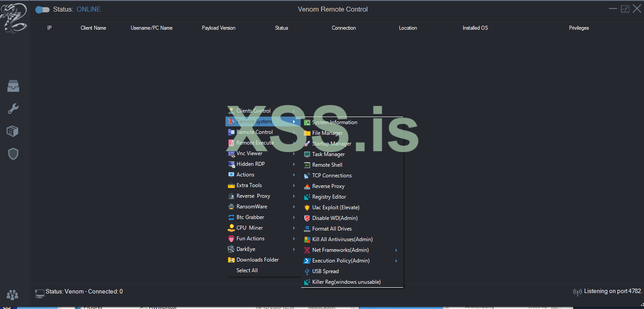Expand the Actions submenu arrow

[294, 175]
